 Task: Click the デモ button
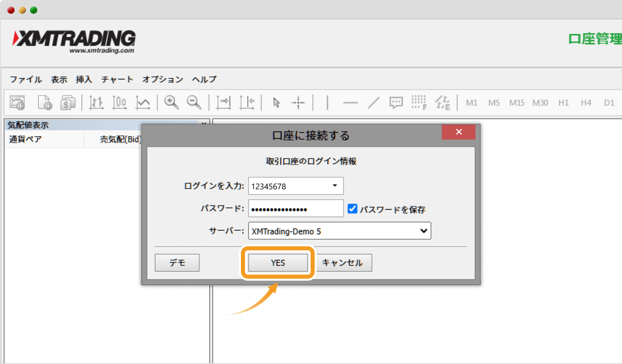click(177, 263)
